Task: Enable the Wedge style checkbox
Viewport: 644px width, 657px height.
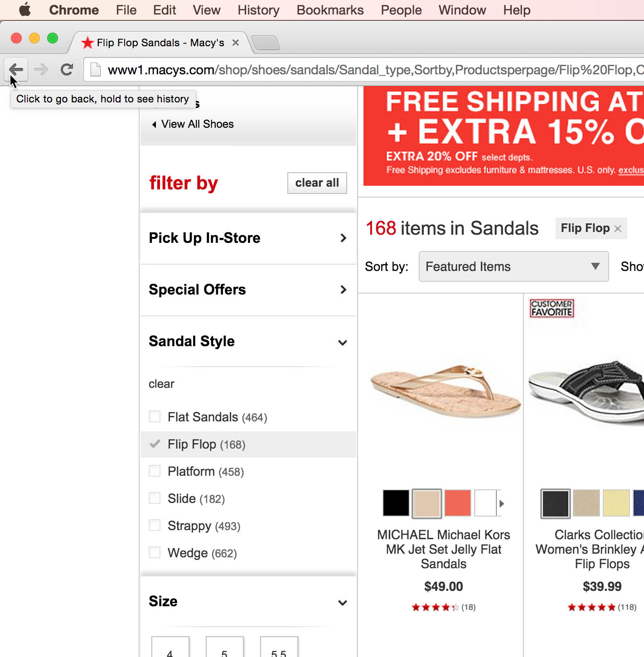Action: pyautogui.click(x=155, y=553)
